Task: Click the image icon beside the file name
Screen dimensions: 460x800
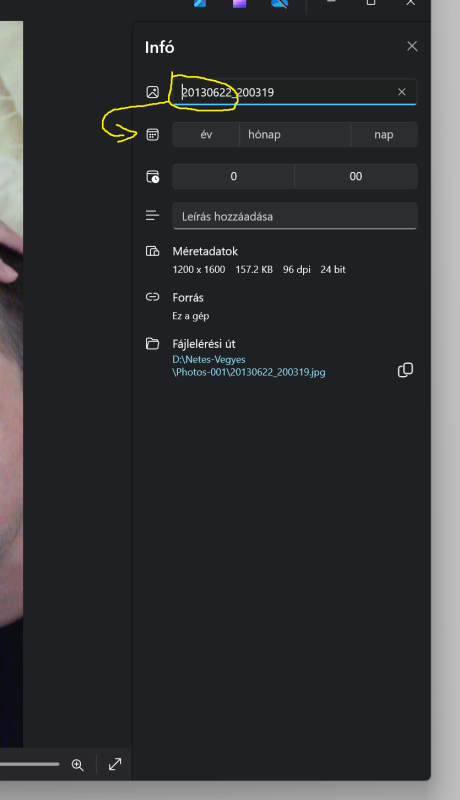Action: 152,92
